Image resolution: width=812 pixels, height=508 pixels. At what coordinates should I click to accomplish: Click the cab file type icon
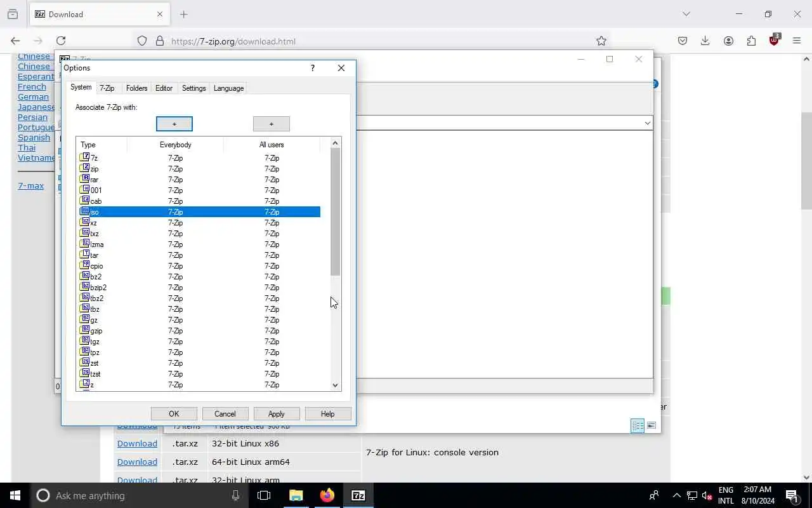(x=85, y=201)
